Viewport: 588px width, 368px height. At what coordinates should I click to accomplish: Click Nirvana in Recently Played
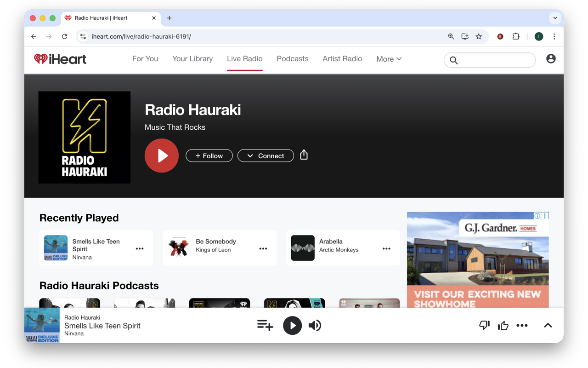pos(82,257)
